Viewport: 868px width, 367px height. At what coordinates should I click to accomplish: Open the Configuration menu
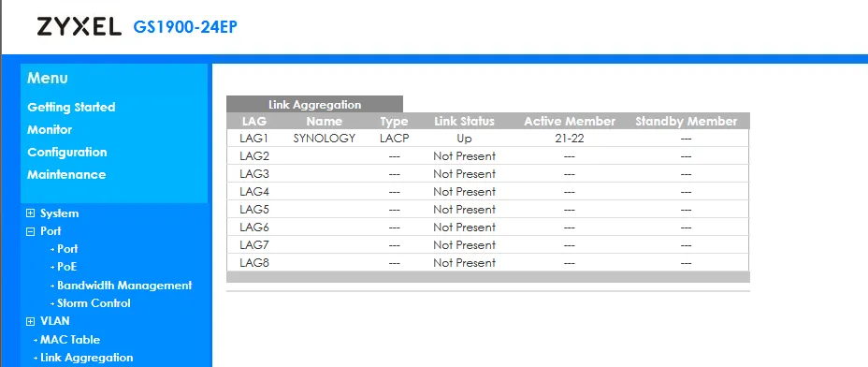(67, 152)
